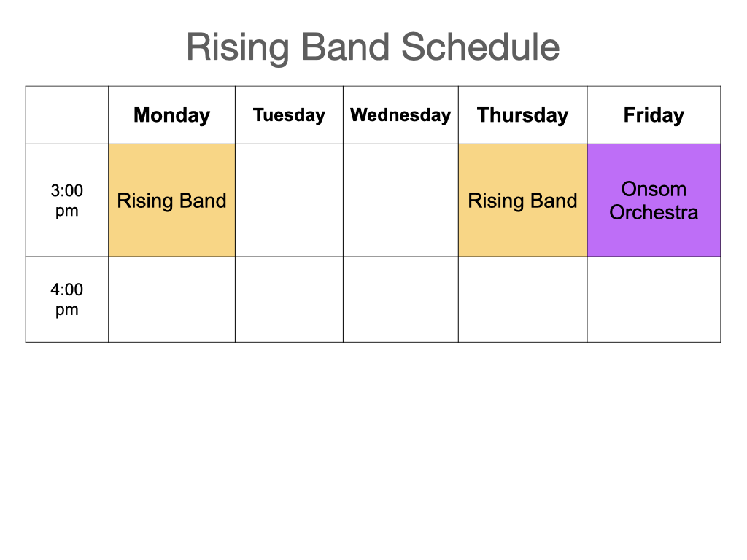Select Monday's Rising Band orange cell
747x560 pixels.
click(x=171, y=201)
